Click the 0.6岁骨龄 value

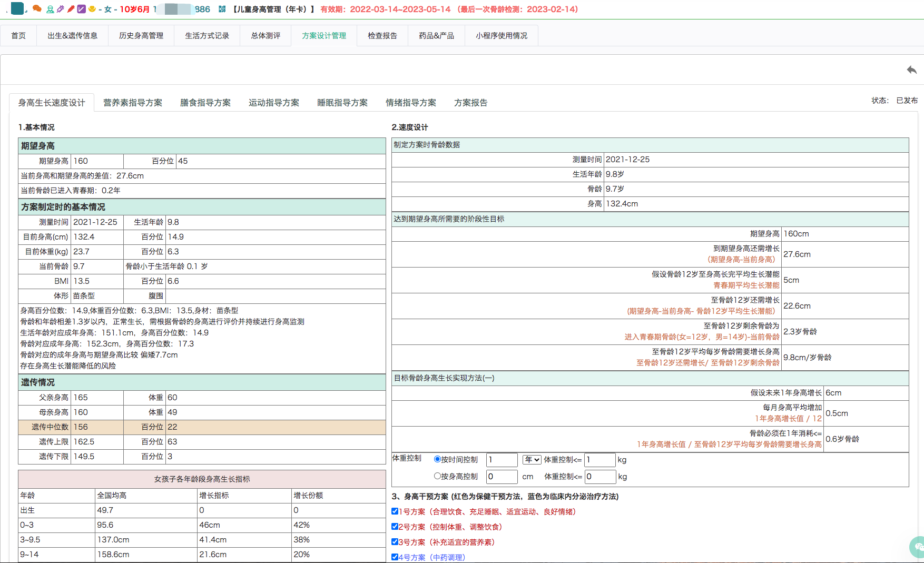click(x=842, y=439)
